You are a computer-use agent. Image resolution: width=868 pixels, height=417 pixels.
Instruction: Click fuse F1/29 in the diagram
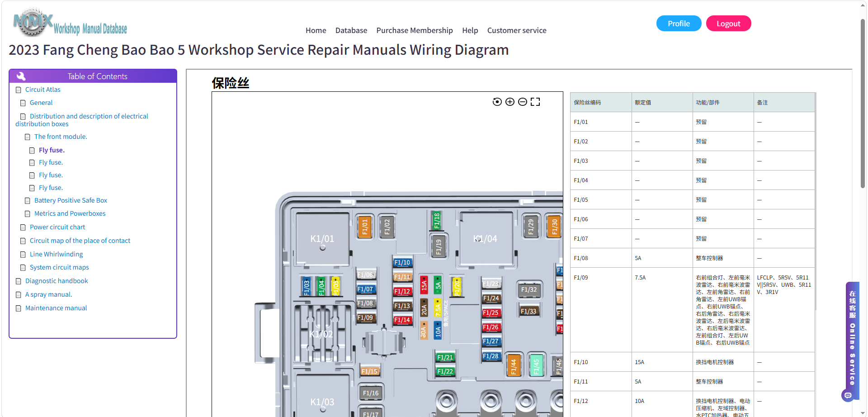pos(531,227)
